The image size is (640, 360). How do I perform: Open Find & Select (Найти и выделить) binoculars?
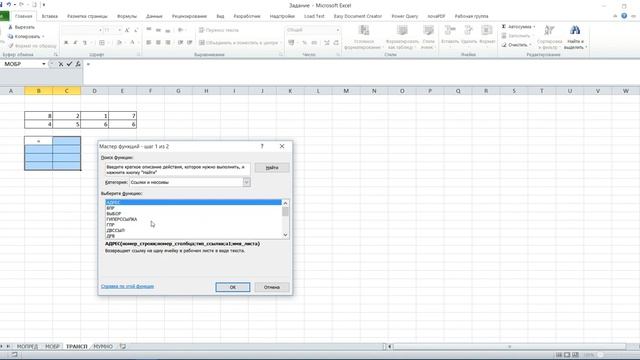tap(575, 37)
